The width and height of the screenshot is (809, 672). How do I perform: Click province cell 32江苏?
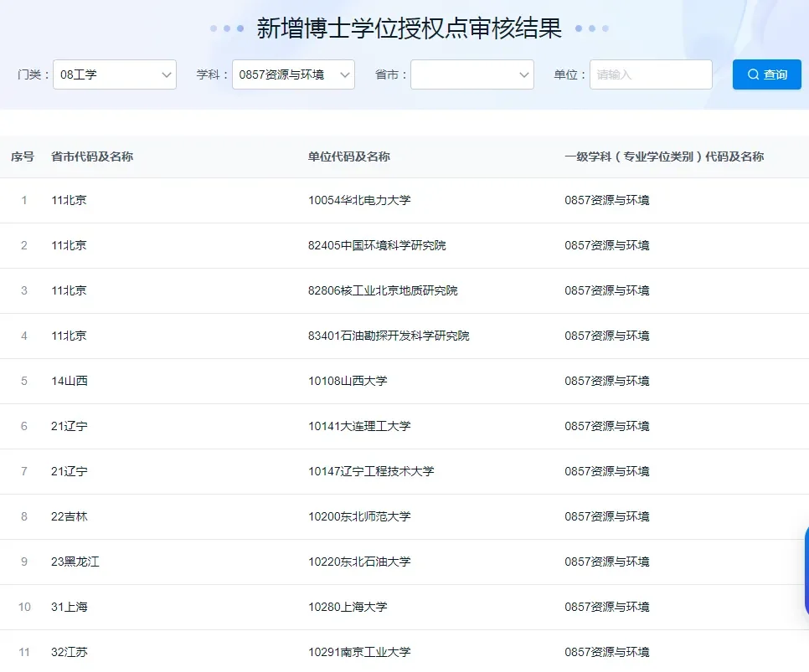click(x=70, y=652)
